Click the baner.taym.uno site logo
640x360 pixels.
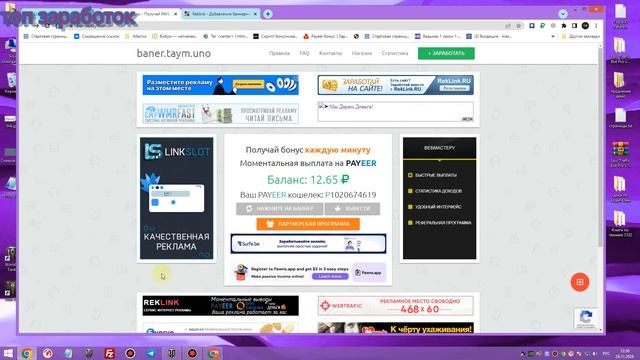[174, 53]
